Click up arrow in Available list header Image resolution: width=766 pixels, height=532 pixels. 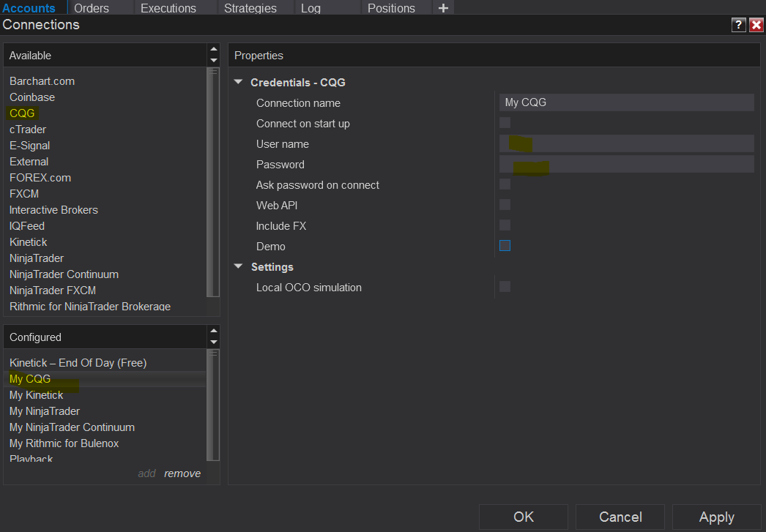point(214,50)
